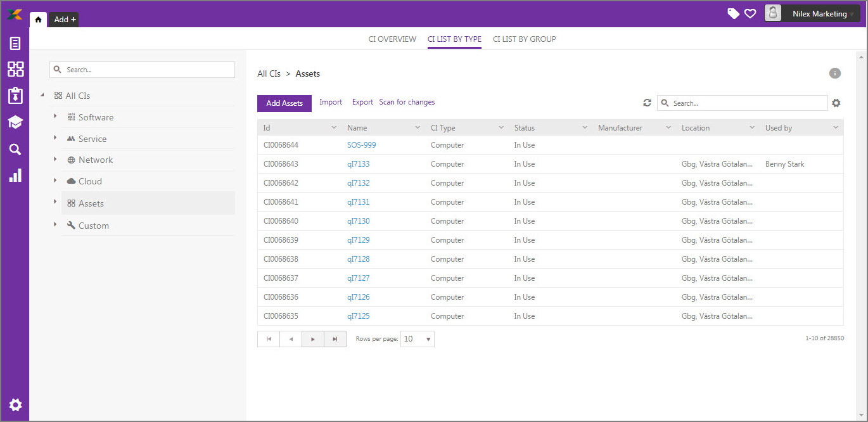
Task: Select Assets in the CI tree
Action: (x=148, y=203)
